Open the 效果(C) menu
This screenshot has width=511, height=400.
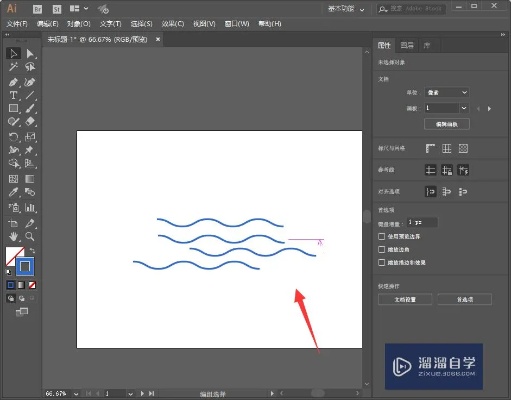coord(173,24)
